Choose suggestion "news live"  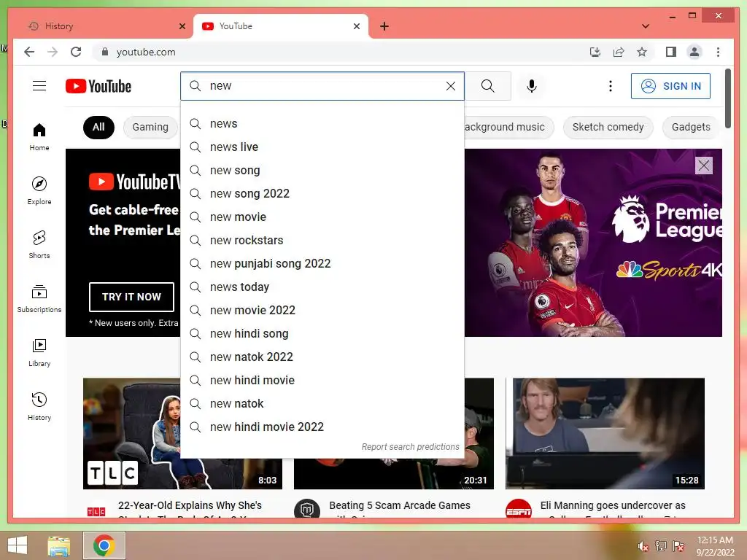point(322,147)
